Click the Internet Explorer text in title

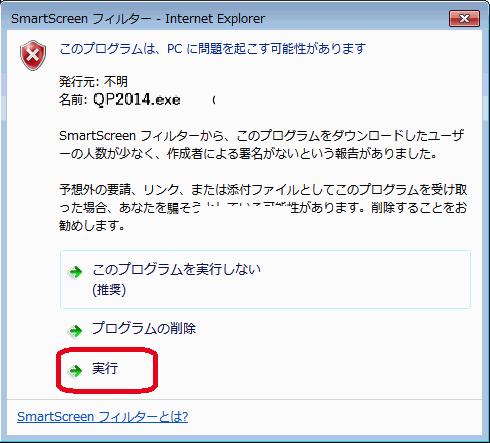point(215,19)
